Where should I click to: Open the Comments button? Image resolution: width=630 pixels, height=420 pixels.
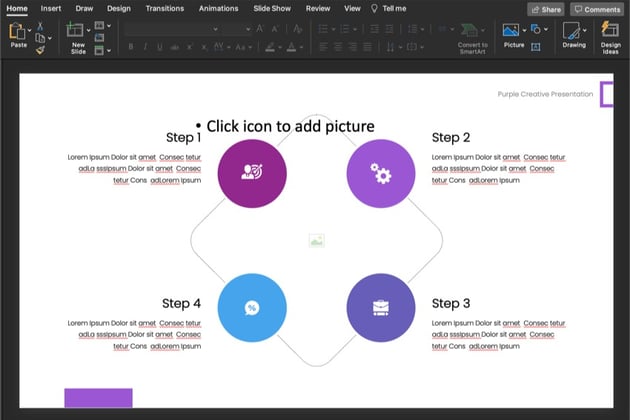point(597,9)
